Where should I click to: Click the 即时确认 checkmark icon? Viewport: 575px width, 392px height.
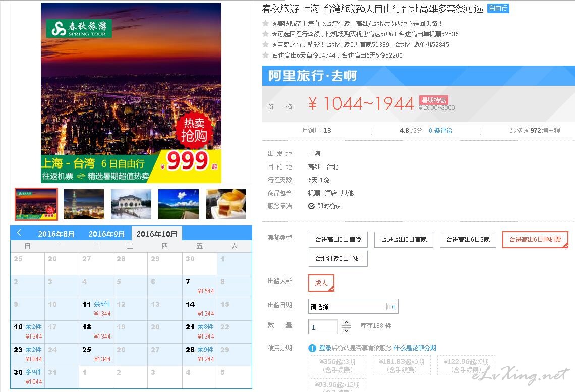click(311, 206)
